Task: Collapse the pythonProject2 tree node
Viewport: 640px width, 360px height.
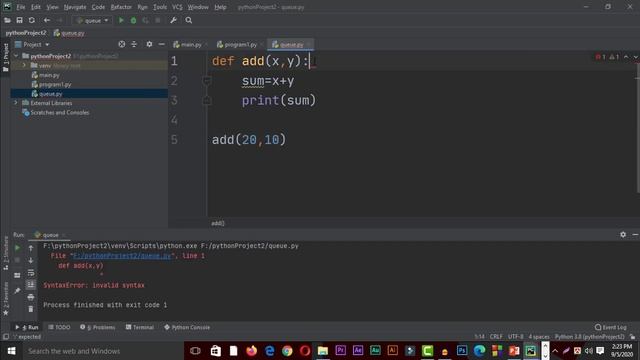Action: [16, 56]
